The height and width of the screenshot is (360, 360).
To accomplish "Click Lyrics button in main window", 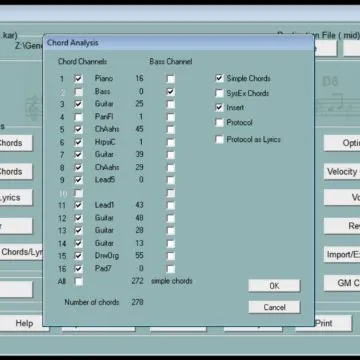I will click(x=16, y=197).
